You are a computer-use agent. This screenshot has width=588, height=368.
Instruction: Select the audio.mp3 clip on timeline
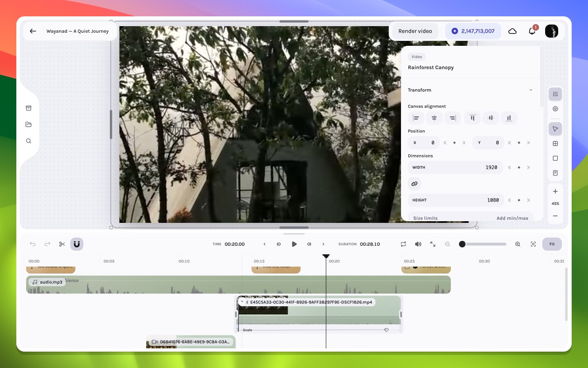click(238, 285)
